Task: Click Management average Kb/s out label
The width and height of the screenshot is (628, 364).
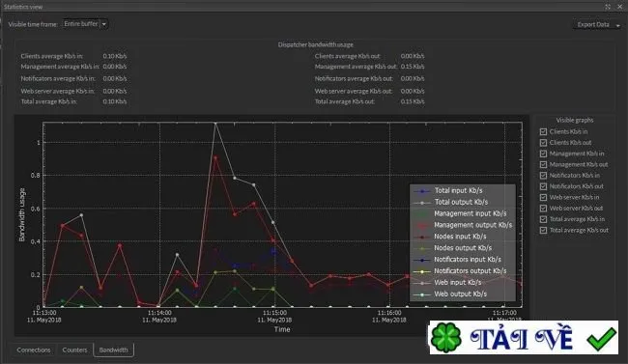Action: point(356,67)
